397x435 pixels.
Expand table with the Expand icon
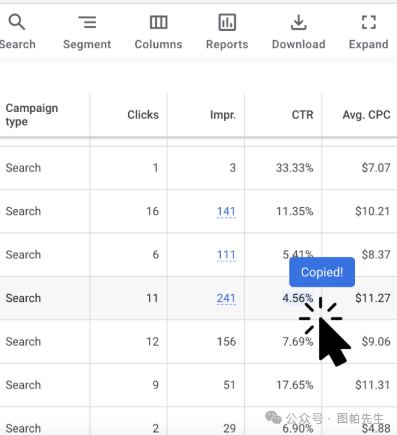click(x=369, y=22)
